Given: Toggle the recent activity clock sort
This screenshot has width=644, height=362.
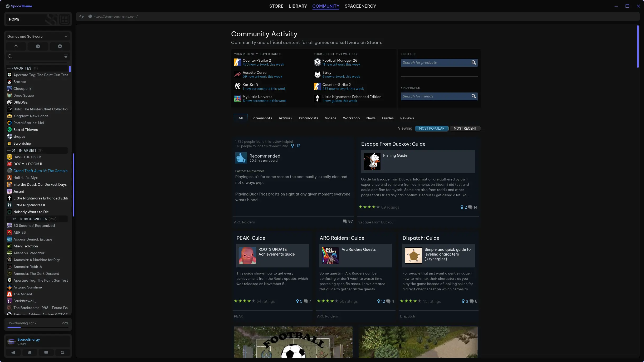Looking at the screenshot, I should [x=38, y=46].
